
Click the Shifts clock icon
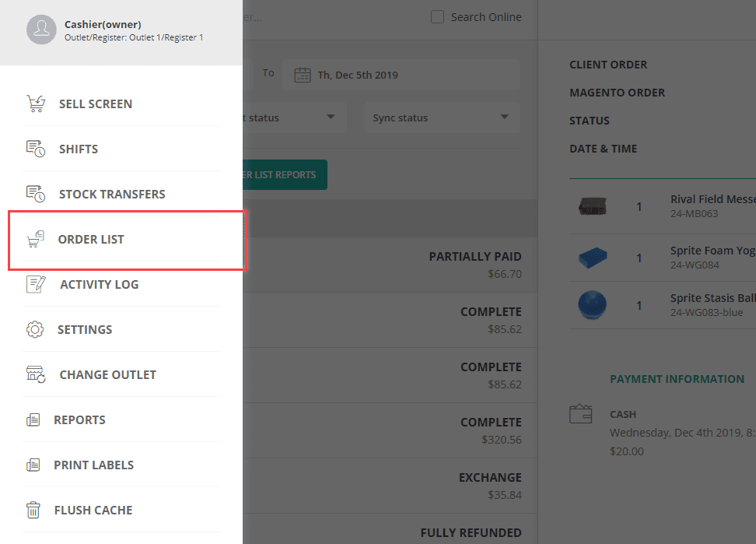[35, 149]
